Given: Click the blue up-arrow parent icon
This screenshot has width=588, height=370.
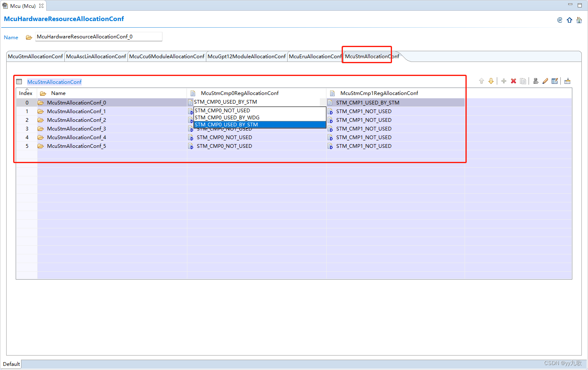Looking at the screenshot, I should 569,20.
